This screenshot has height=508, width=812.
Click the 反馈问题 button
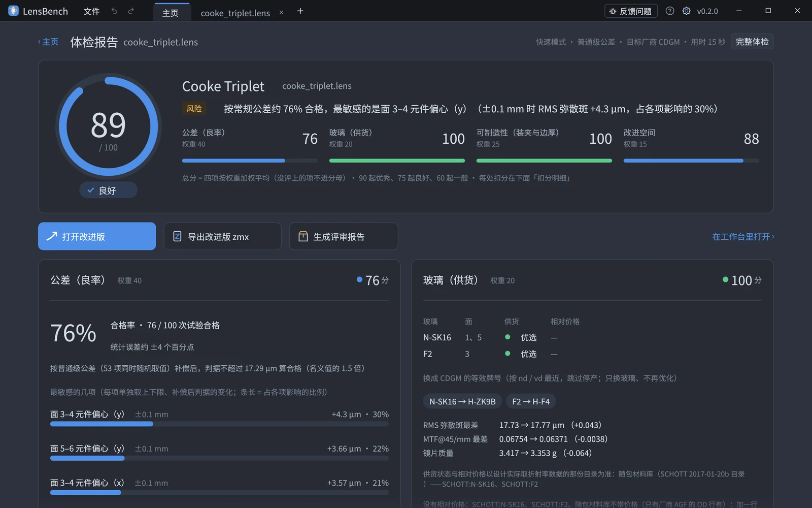631,11
